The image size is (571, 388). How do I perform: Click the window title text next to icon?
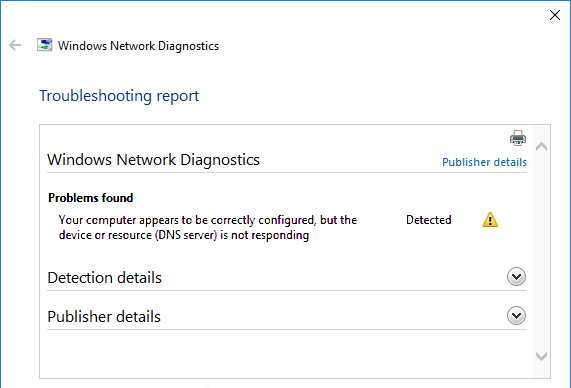pyautogui.click(x=138, y=46)
